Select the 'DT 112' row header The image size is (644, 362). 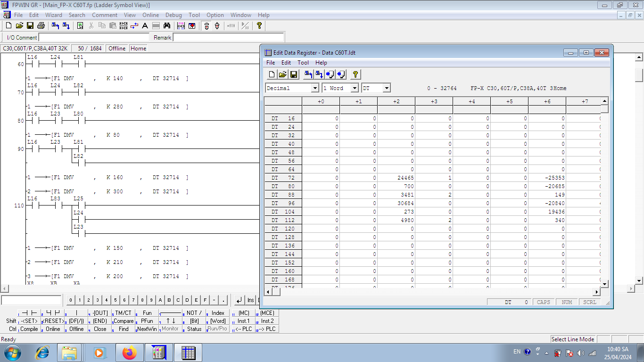[283, 220]
